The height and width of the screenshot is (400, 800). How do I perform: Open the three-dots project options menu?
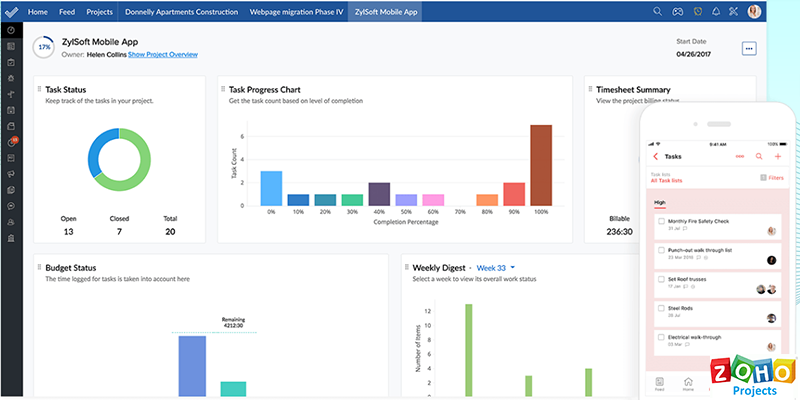[748, 48]
